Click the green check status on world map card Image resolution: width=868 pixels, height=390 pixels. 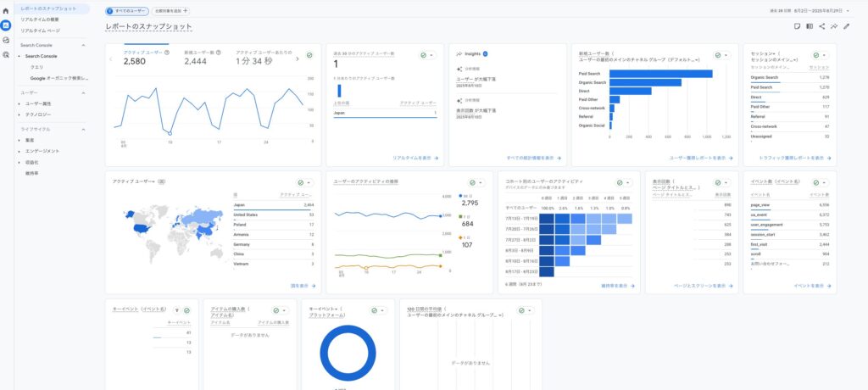coord(300,182)
